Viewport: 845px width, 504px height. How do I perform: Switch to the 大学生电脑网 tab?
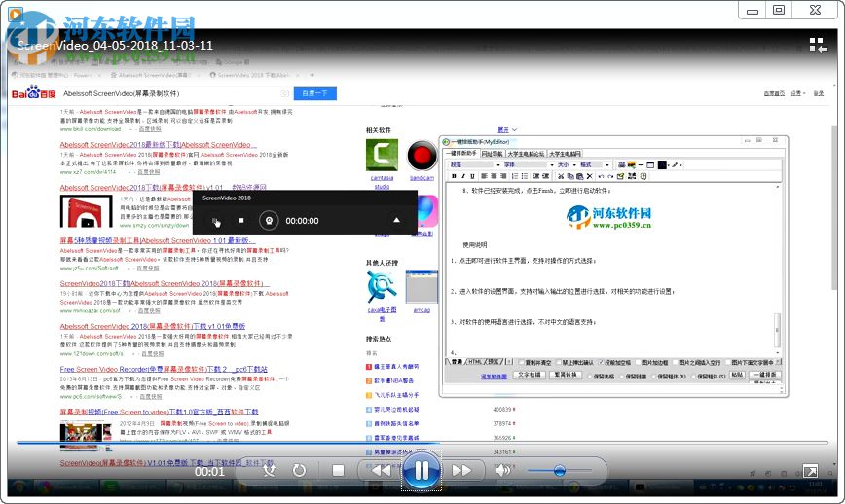(x=565, y=154)
